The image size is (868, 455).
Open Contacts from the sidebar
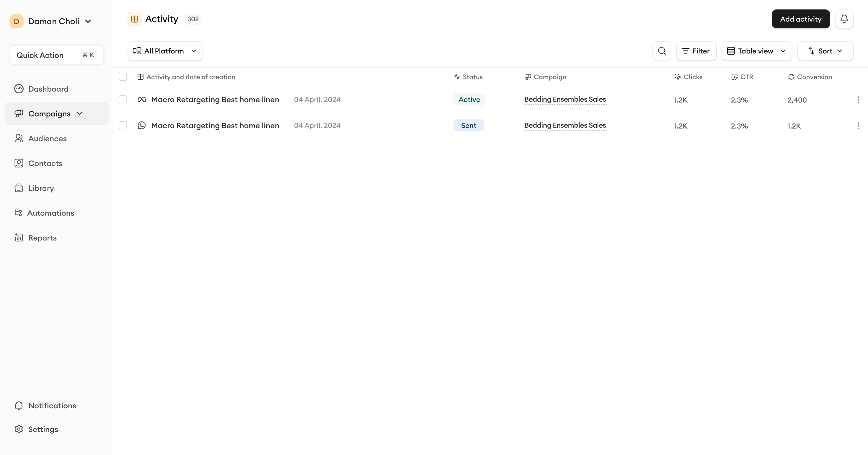45,163
